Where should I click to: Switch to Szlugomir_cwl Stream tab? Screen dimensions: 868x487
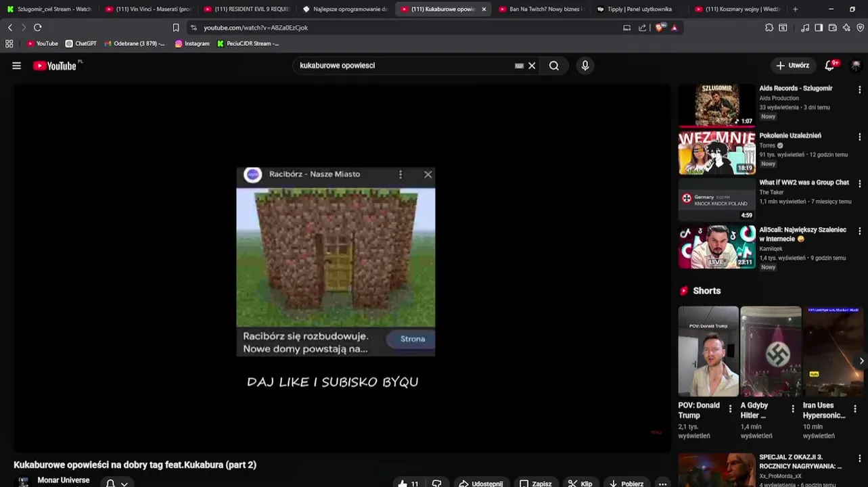(x=49, y=9)
